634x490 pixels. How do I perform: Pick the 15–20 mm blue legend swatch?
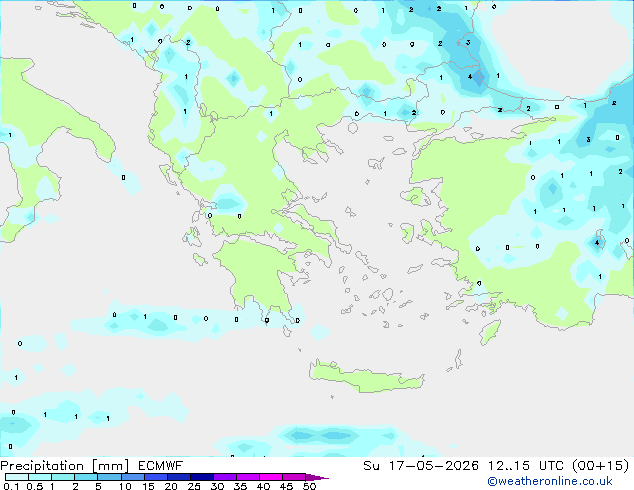click(x=155, y=477)
